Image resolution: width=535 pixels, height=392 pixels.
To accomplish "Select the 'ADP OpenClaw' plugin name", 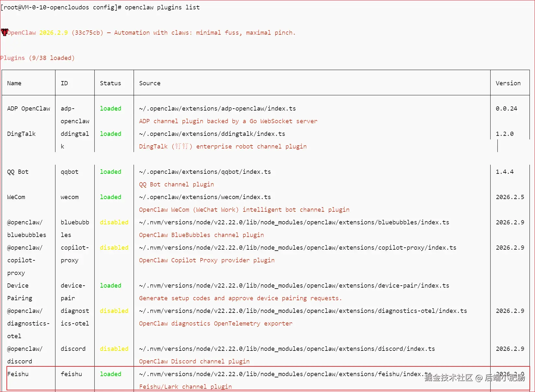I will click(29, 109).
